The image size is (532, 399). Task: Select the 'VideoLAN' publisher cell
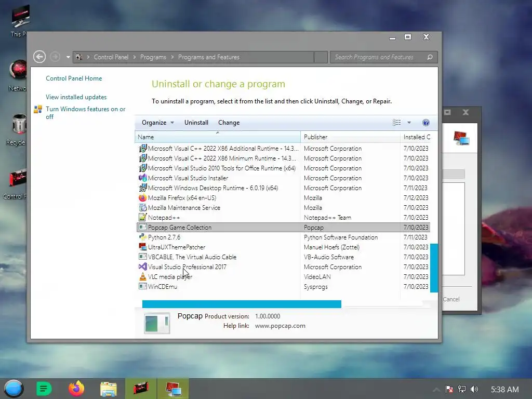tap(317, 276)
